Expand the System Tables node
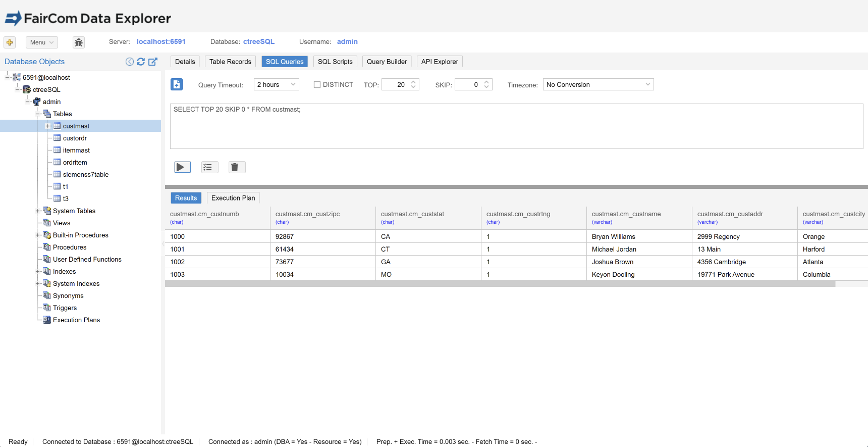 pos(38,211)
